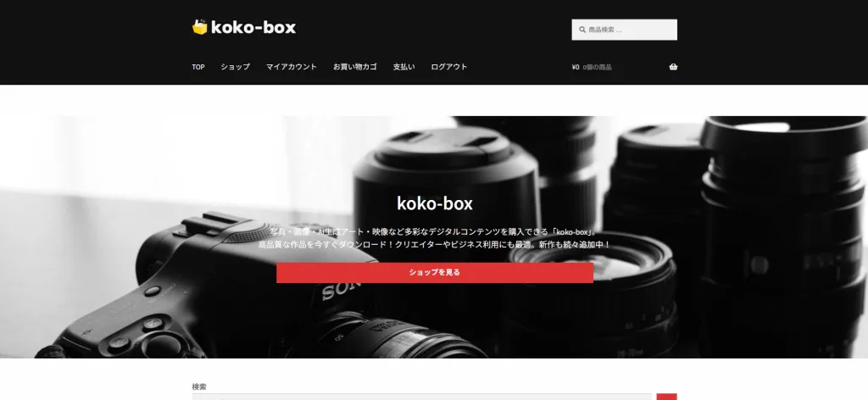
Task: Click the yellow koko-box logo icon
Action: coord(200,27)
